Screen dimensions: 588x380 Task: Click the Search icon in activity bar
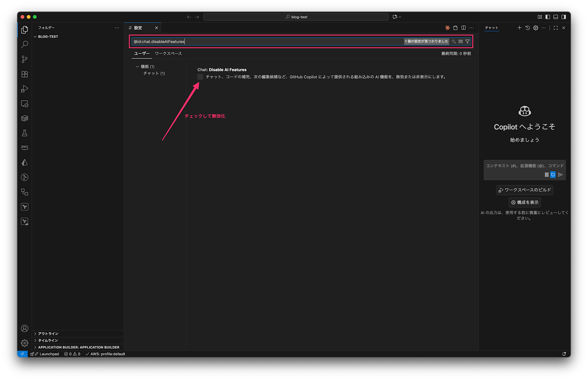tap(25, 44)
